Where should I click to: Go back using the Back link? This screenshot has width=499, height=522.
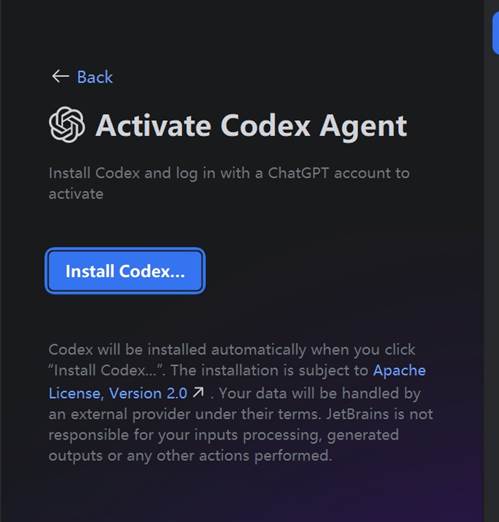pyautogui.click(x=95, y=77)
